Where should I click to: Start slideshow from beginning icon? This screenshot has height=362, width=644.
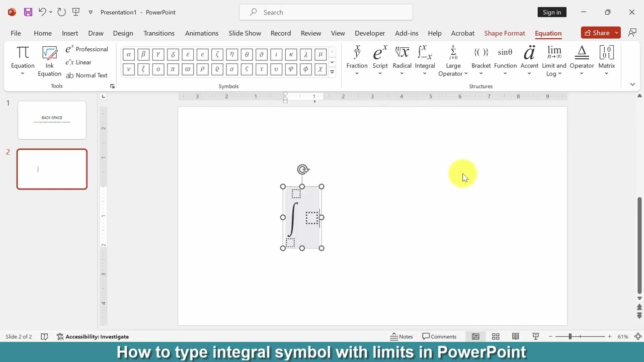tap(76, 12)
